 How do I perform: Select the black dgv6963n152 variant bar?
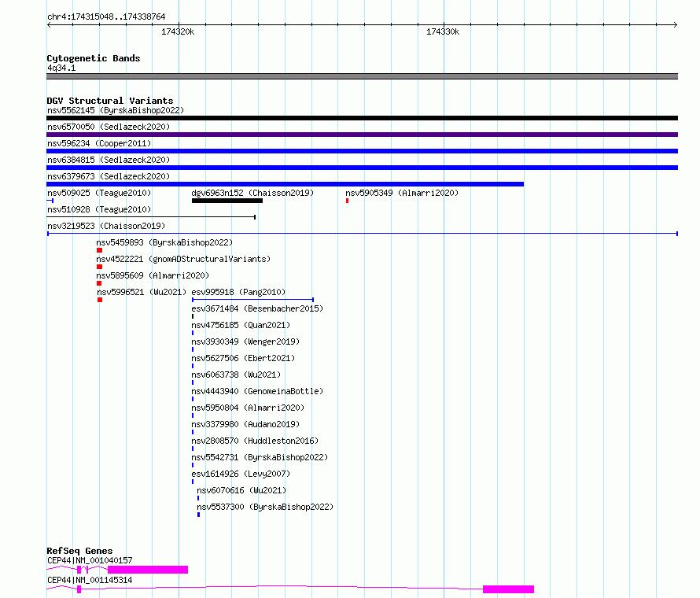click(227, 201)
